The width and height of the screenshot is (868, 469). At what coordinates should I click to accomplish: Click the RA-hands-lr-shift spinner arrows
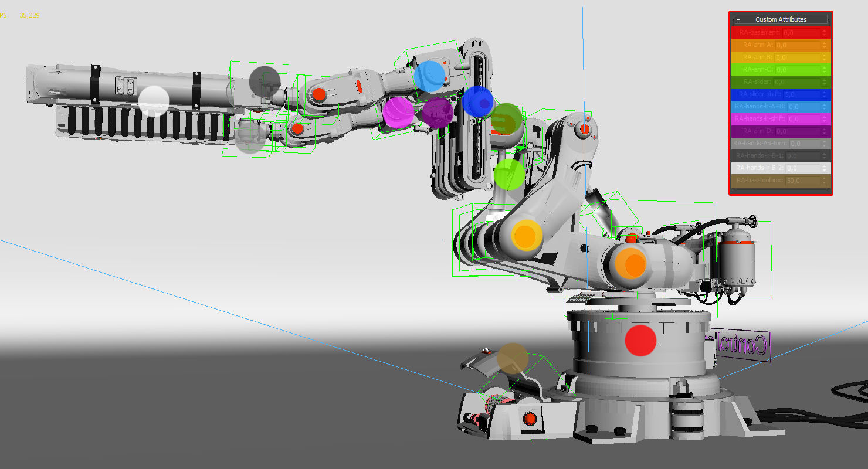(x=824, y=119)
